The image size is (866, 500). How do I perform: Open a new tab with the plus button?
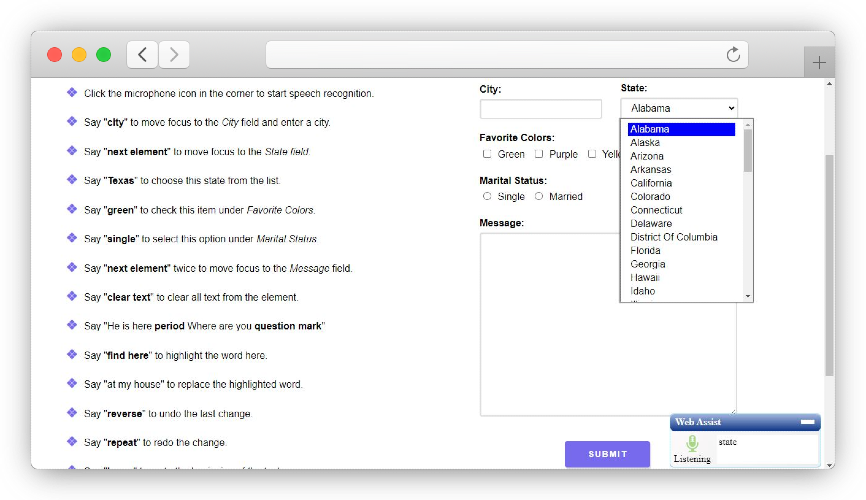[819, 62]
